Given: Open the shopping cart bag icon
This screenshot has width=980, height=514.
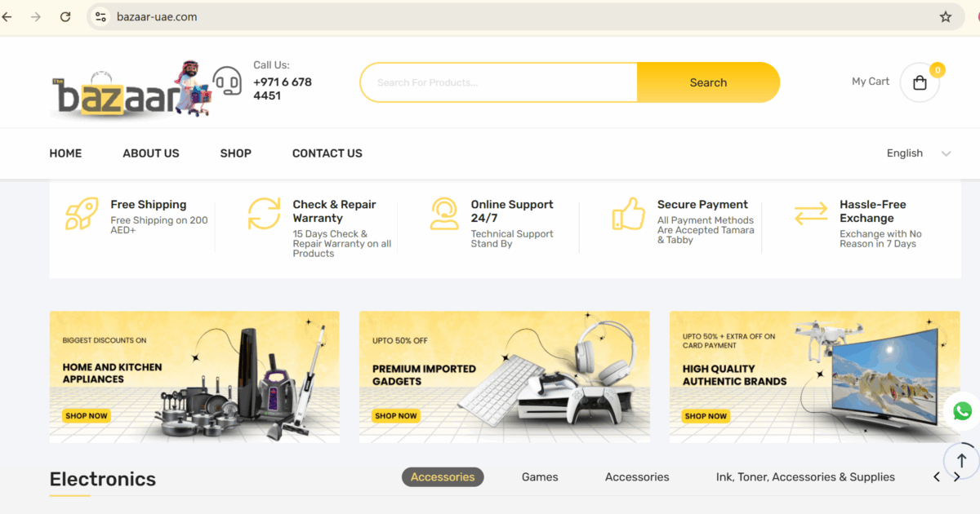Looking at the screenshot, I should click(920, 82).
